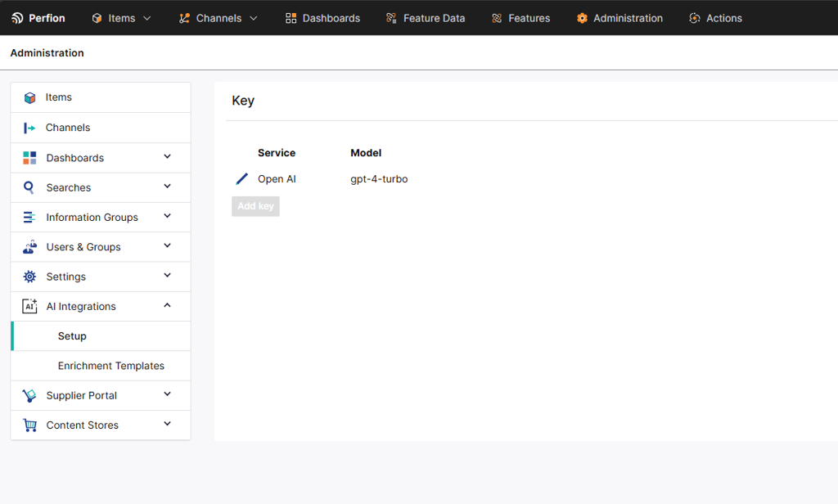Click the Channels branch icon in top navigation
This screenshot has height=504, width=838.
pyautogui.click(x=184, y=18)
